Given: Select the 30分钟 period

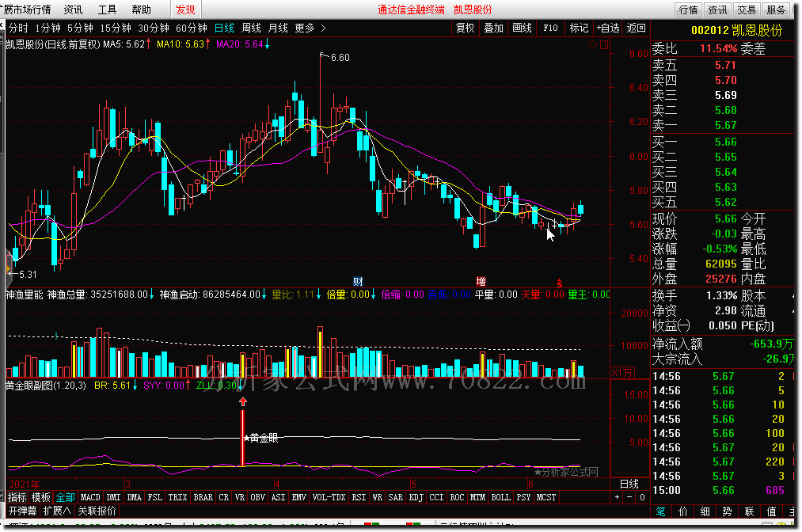Looking at the screenshot, I should (x=154, y=28).
